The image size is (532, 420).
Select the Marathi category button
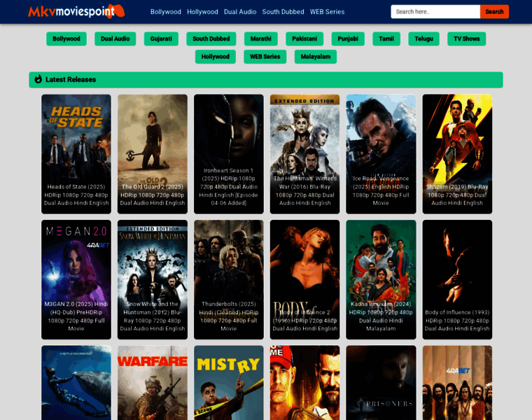[261, 38]
